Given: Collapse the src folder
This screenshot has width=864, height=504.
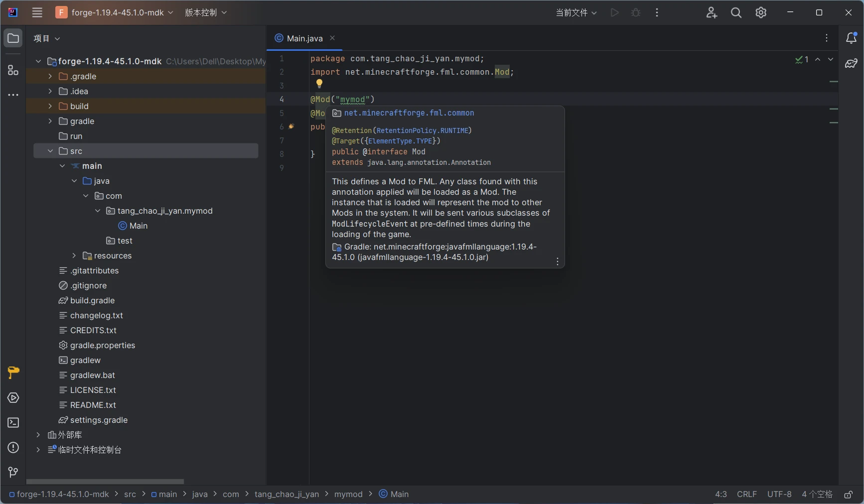Looking at the screenshot, I should (50, 151).
